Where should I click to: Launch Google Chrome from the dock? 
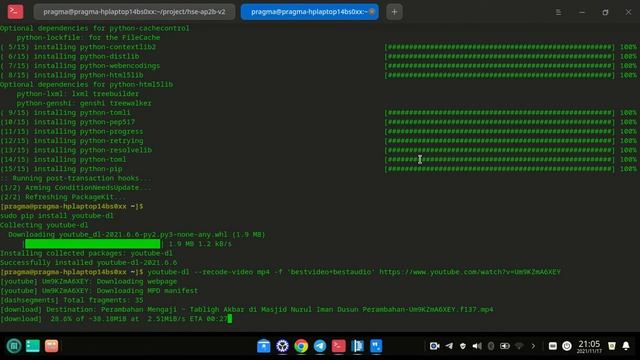[x=301, y=346]
